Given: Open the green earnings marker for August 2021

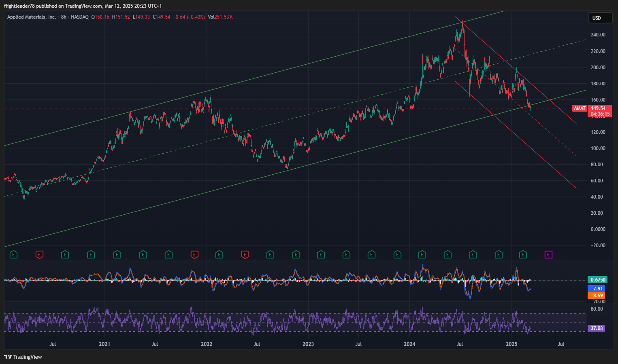Looking at the screenshot, I should pos(168,254).
